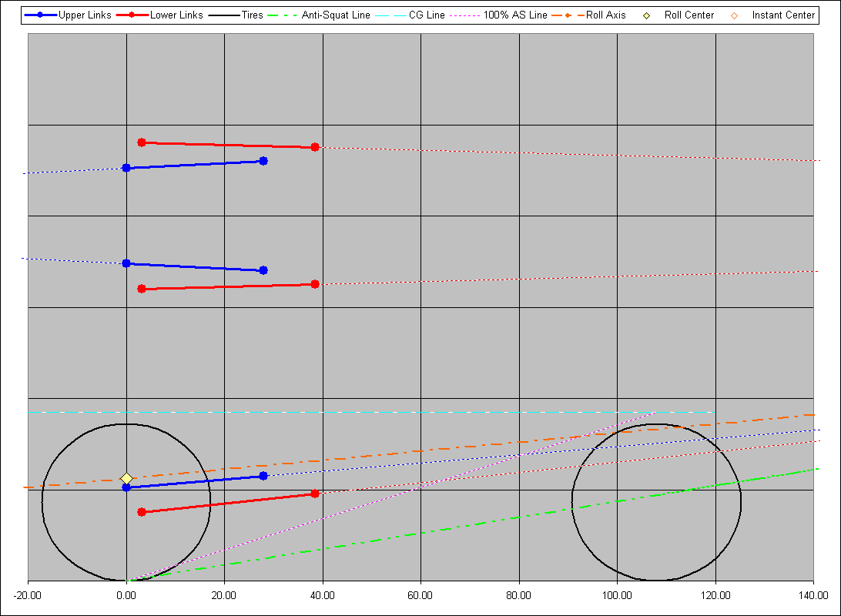The height and width of the screenshot is (616, 841).
Task: Click the yellow Roll Center diamond marker
Action: (x=126, y=477)
